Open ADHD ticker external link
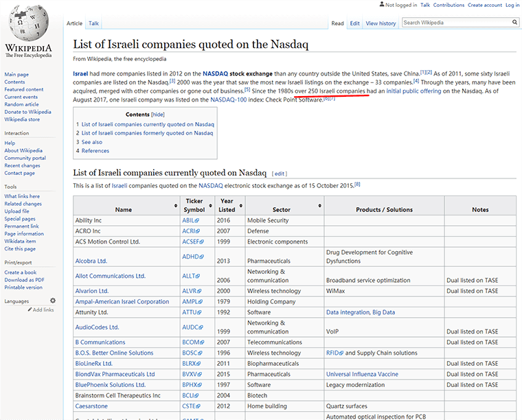Screen dimensions: 522x420 tap(193, 257)
